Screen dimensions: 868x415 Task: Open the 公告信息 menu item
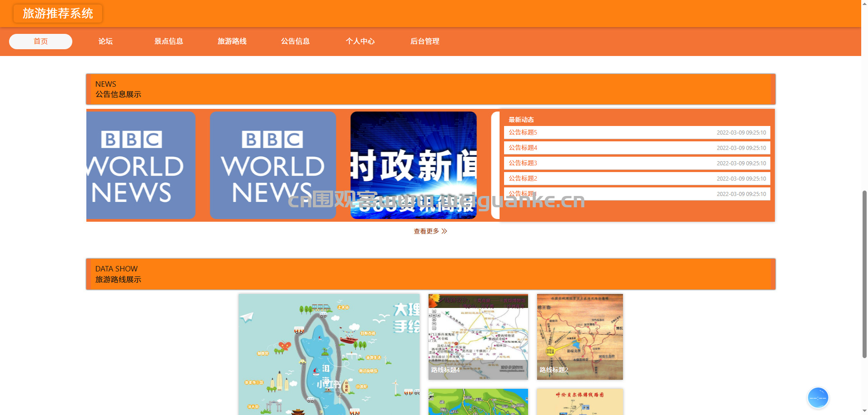[295, 42]
